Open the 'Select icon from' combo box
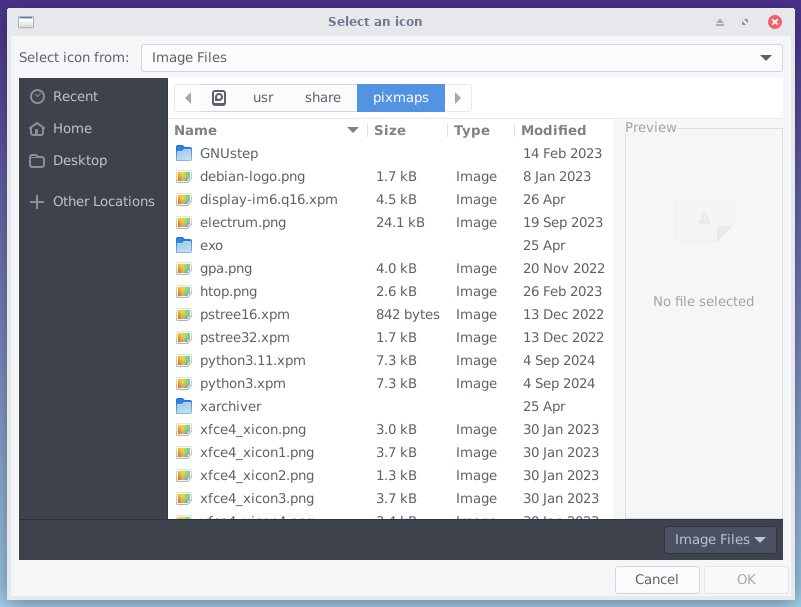 click(x=461, y=58)
